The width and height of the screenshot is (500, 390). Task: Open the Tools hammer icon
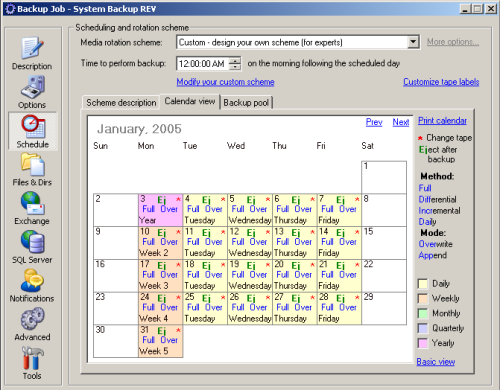[x=32, y=358]
